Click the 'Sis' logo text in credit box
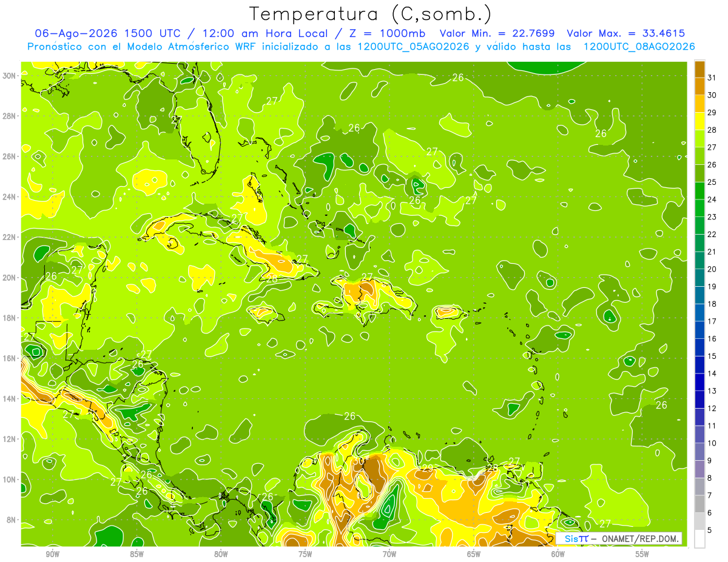 tap(571, 538)
